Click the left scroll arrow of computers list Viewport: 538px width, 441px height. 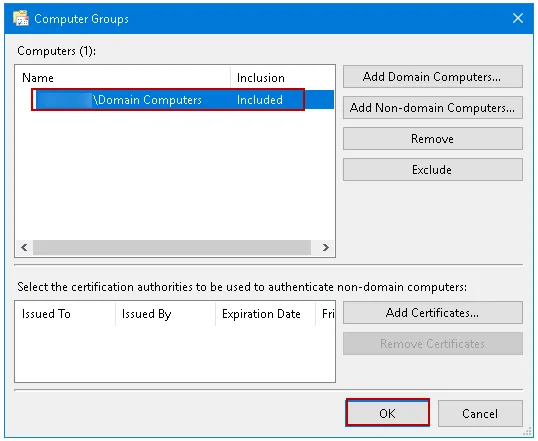[24, 247]
